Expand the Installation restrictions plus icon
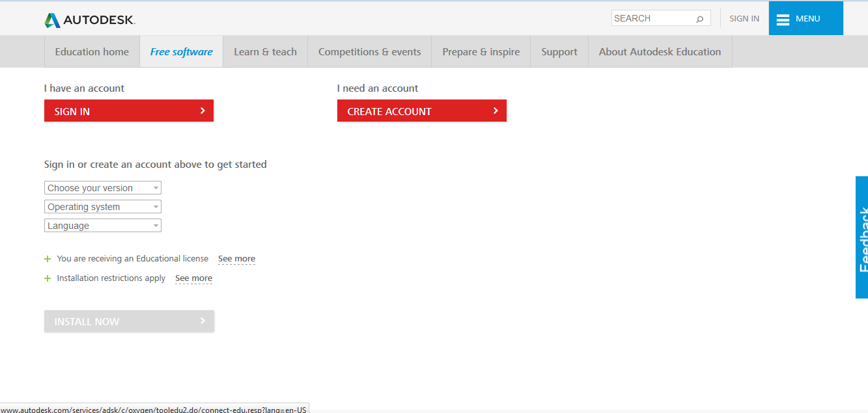This screenshot has width=868, height=413. tap(48, 278)
